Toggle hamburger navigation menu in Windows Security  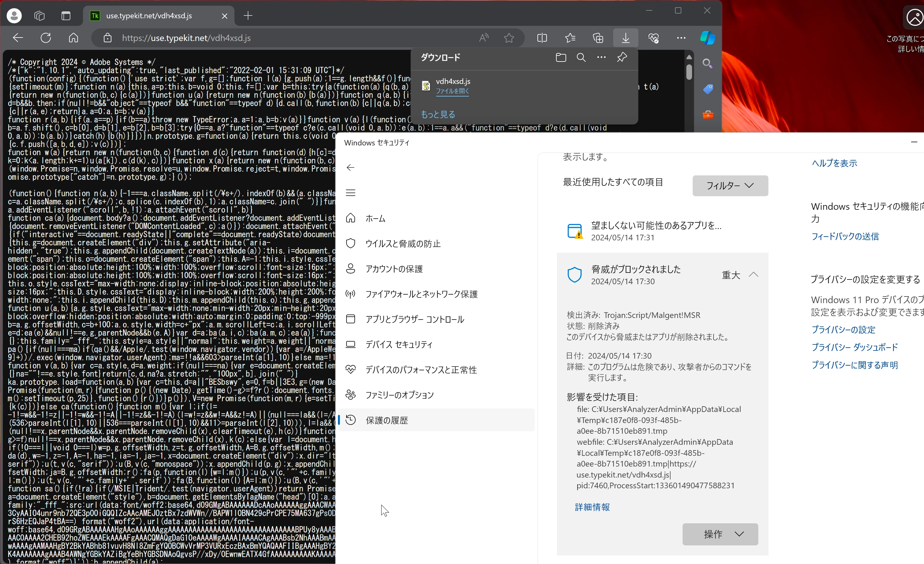(350, 193)
